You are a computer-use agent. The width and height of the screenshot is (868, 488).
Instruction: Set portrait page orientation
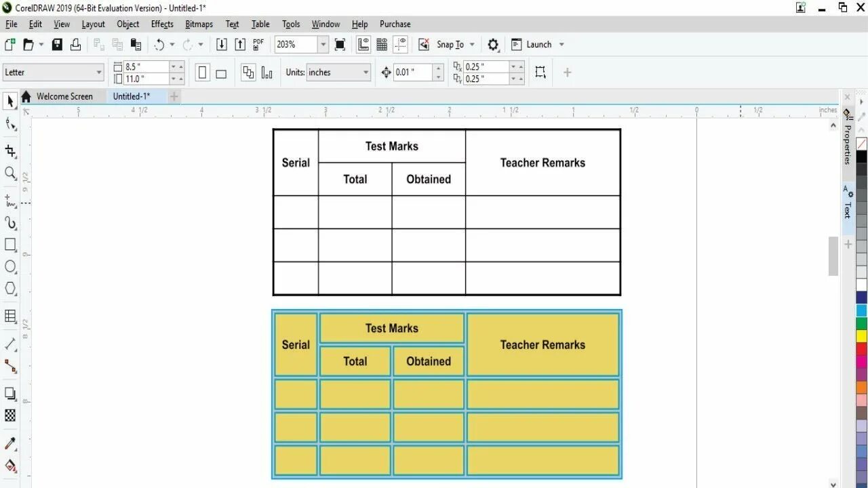pos(202,73)
